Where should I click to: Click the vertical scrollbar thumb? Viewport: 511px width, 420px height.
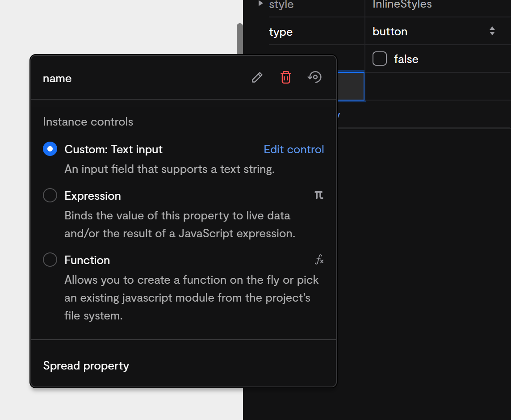pyautogui.click(x=240, y=39)
